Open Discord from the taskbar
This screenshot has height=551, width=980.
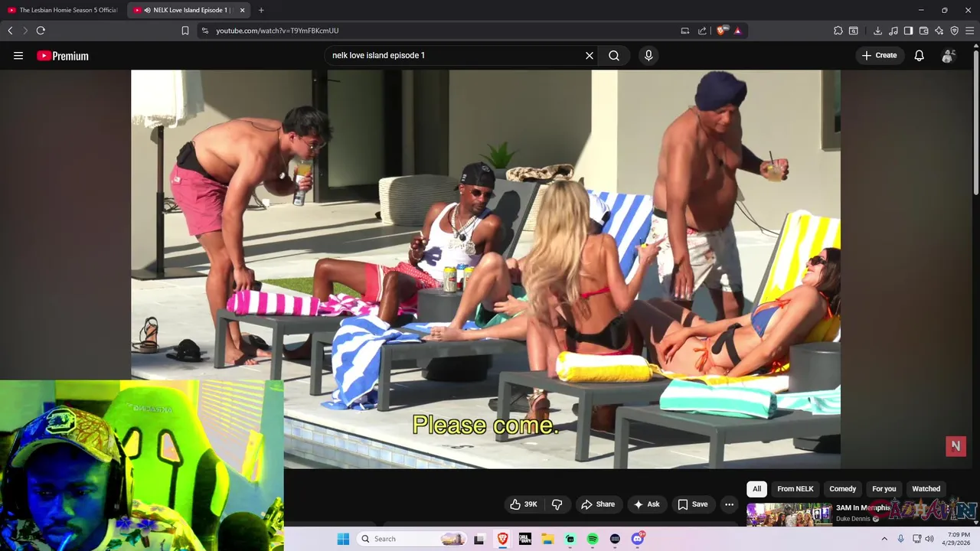pyautogui.click(x=638, y=539)
